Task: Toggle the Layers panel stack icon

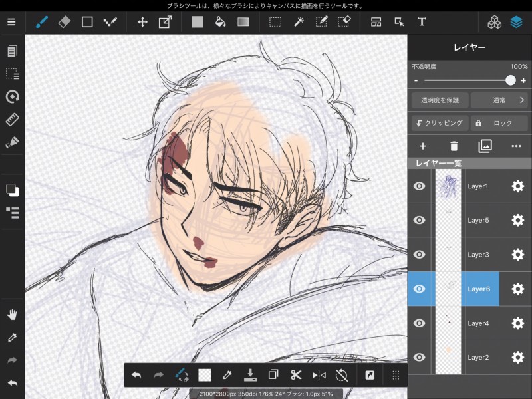Action: pyautogui.click(x=517, y=22)
